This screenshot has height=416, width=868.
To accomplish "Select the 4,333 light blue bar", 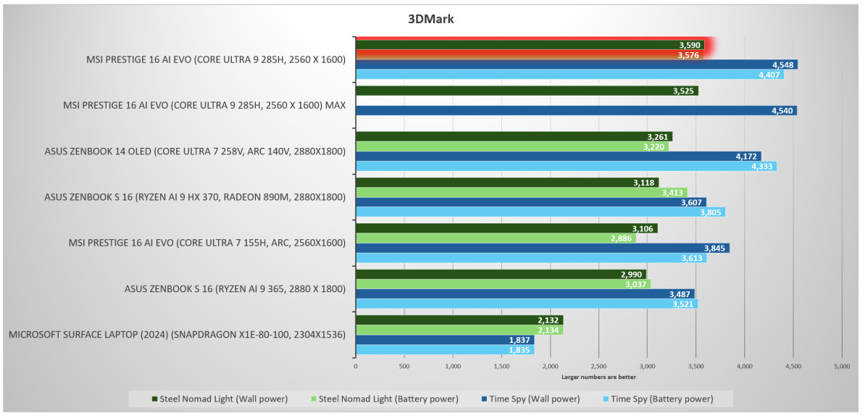I will 567,166.
